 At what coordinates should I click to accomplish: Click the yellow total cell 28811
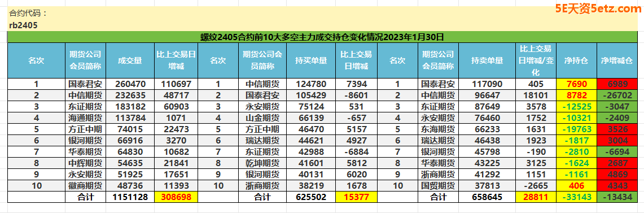pos(536,197)
